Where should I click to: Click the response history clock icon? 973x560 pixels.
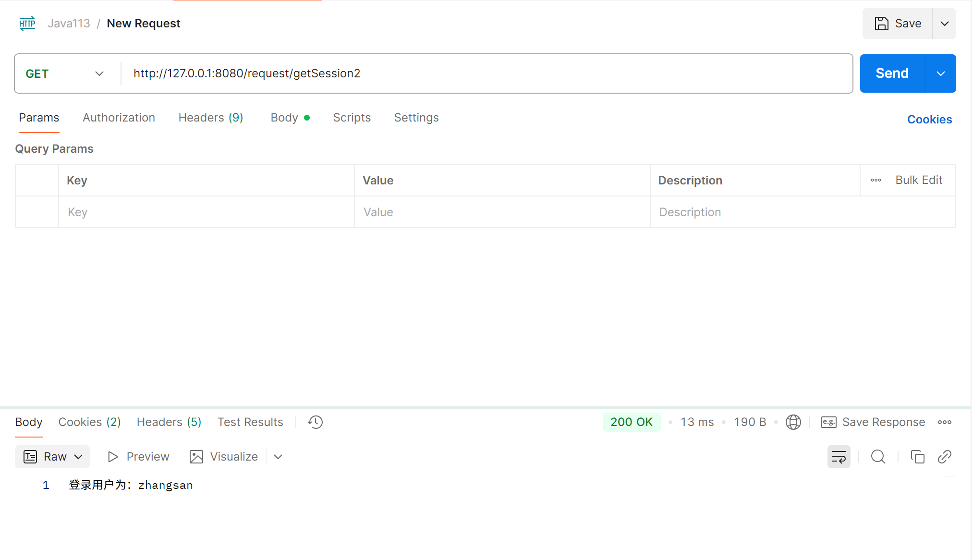(315, 422)
